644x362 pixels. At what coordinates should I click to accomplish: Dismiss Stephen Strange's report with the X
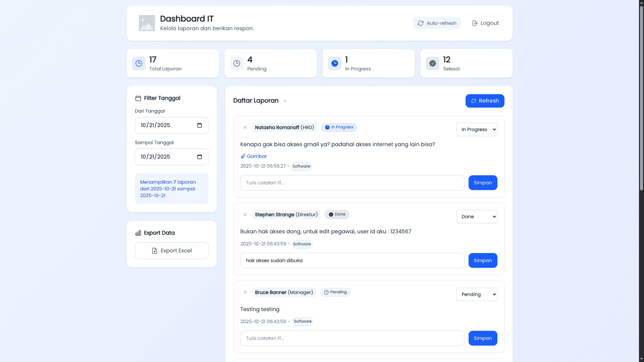pos(245,215)
